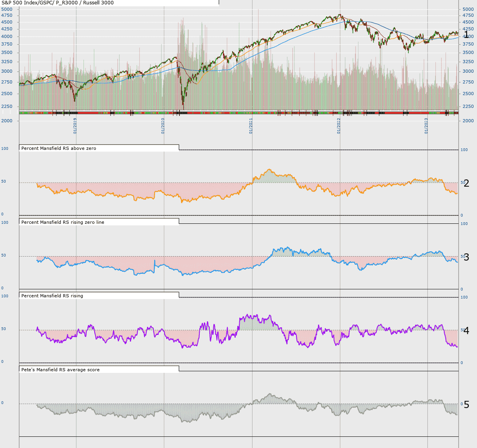
Task: Click the Percent Mansfield RS rising panel title
Action: pyautogui.click(x=52, y=295)
